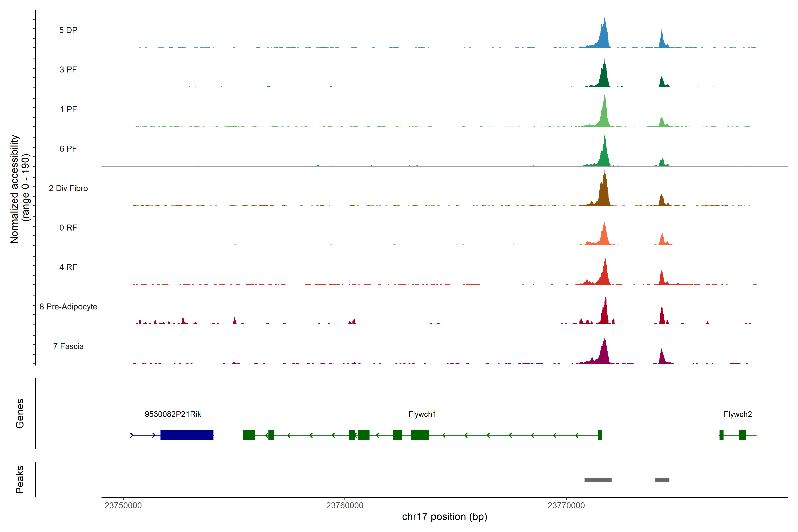Screen dimensions: 798x532
Task: Click the wider gray peak bar
Action: [x=598, y=480]
